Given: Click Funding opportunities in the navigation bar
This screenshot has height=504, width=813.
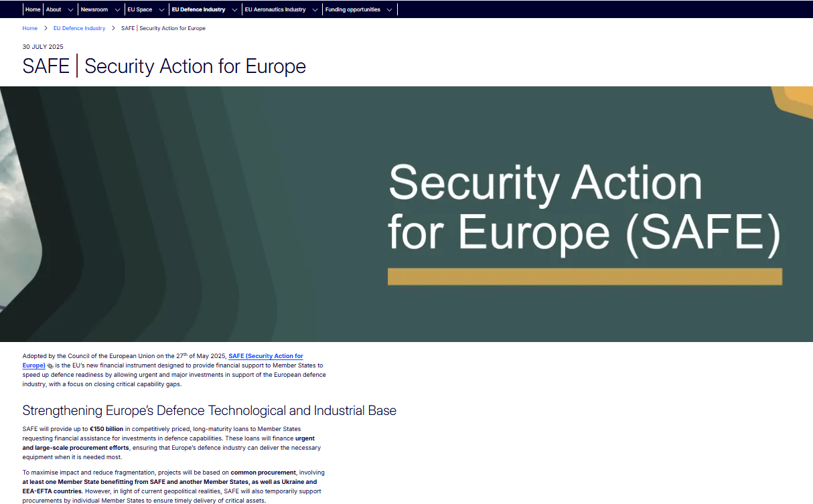Looking at the screenshot, I should 352,9.
